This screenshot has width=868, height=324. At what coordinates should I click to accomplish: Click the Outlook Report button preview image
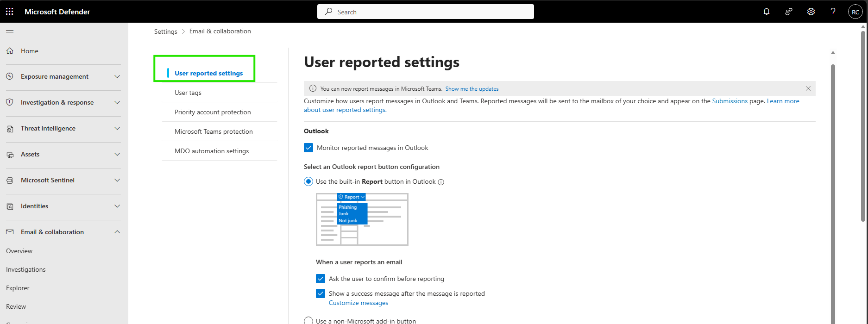[x=362, y=219]
